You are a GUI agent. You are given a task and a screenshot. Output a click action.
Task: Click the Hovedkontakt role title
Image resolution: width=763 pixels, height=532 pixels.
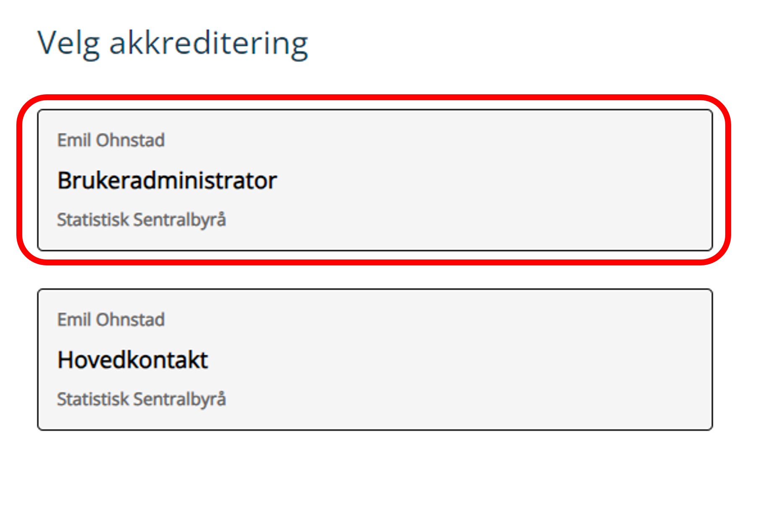coord(133,360)
